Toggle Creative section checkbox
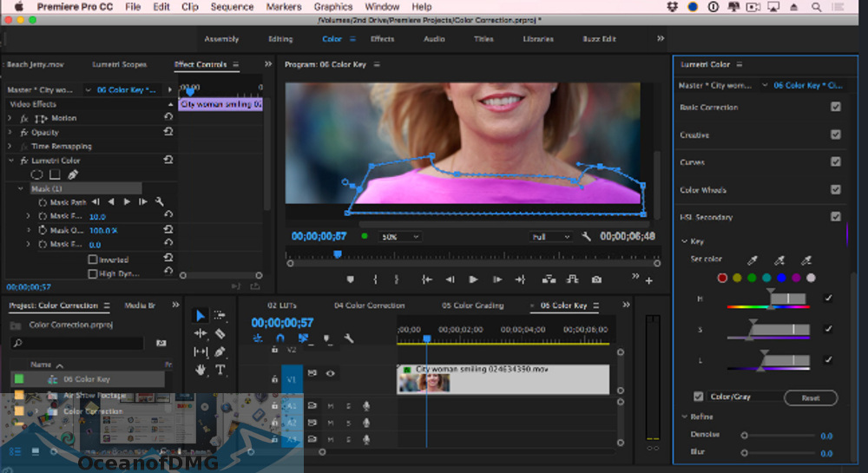This screenshot has height=473, width=868. tap(835, 135)
